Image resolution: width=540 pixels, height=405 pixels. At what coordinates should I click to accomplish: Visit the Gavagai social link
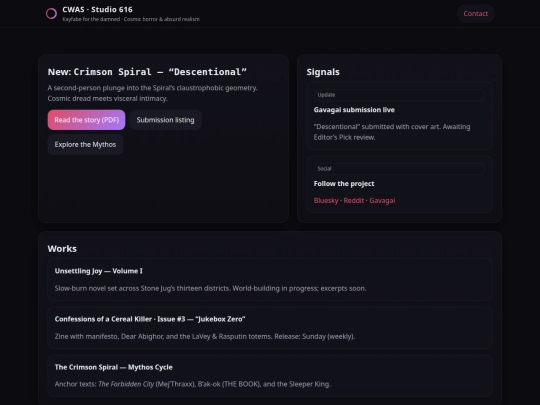coord(382,200)
